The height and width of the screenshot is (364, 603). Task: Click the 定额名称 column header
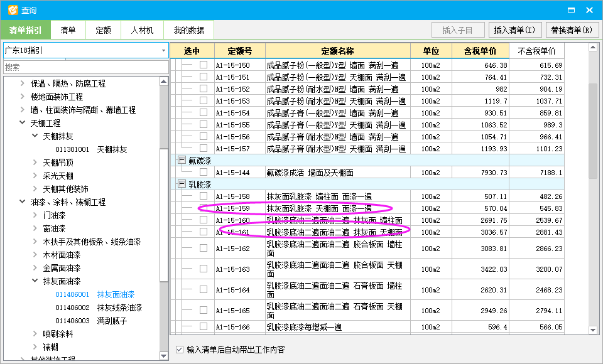point(338,51)
